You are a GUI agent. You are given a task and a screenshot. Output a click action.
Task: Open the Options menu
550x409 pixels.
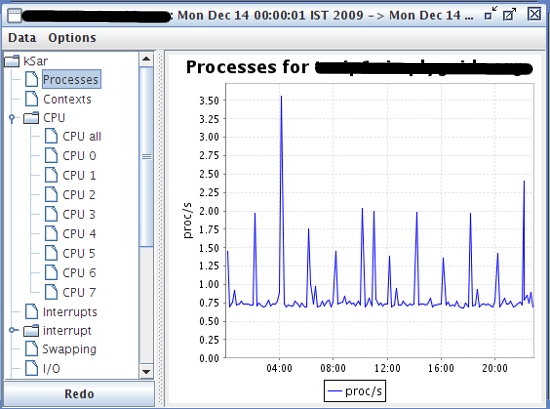(72, 38)
